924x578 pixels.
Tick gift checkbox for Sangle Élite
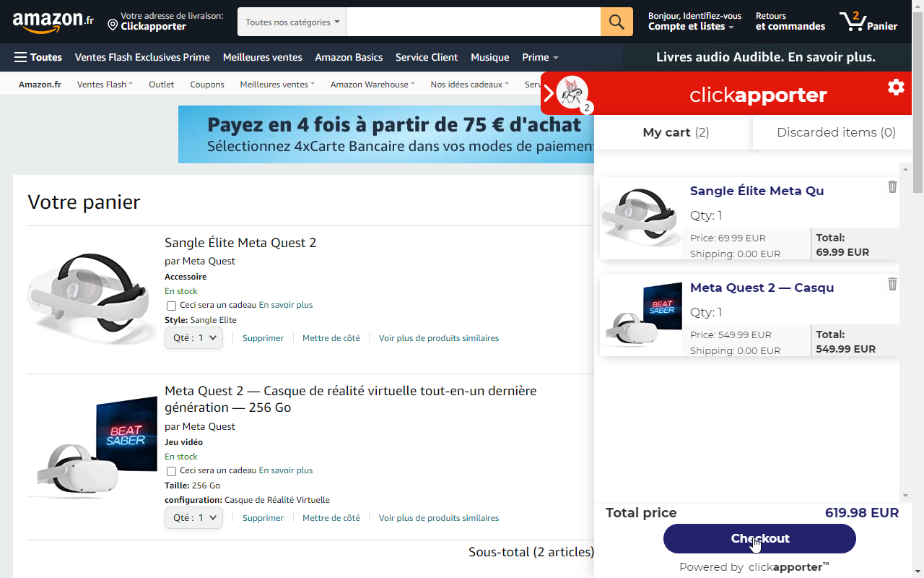(x=171, y=306)
